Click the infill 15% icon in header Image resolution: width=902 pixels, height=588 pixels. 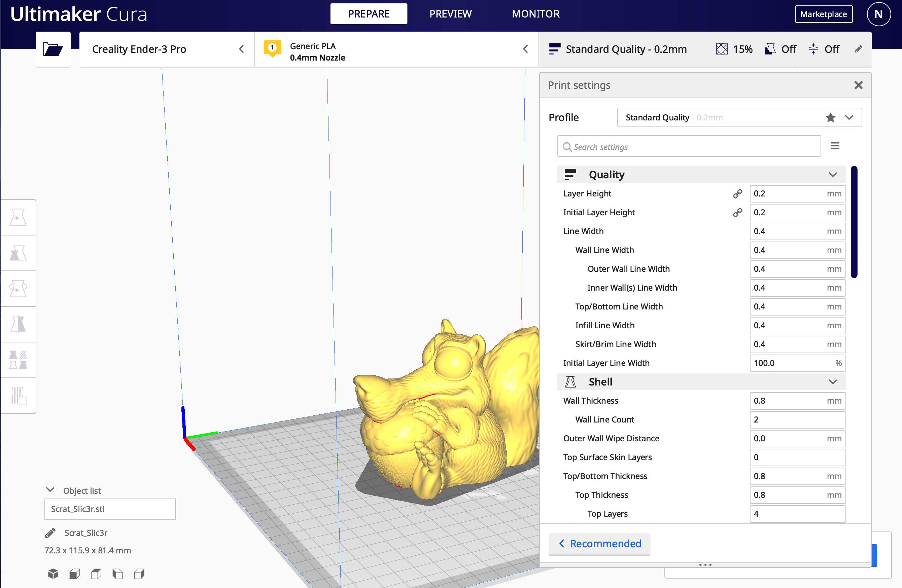(722, 49)
